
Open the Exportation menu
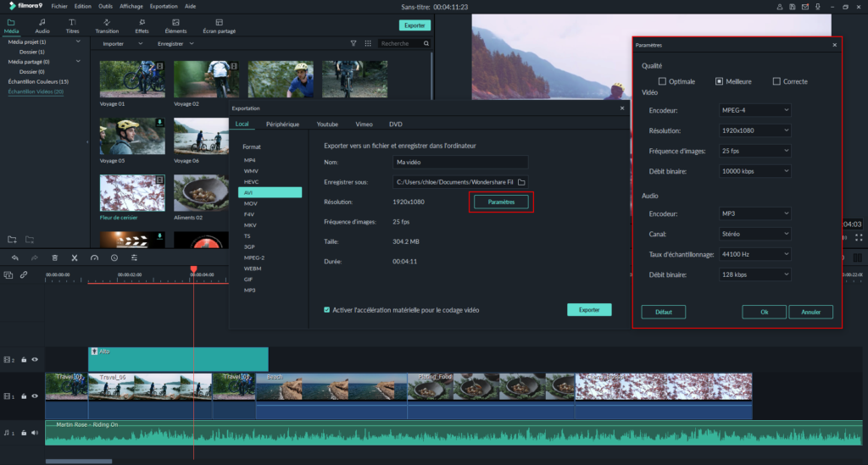(164, 7)
